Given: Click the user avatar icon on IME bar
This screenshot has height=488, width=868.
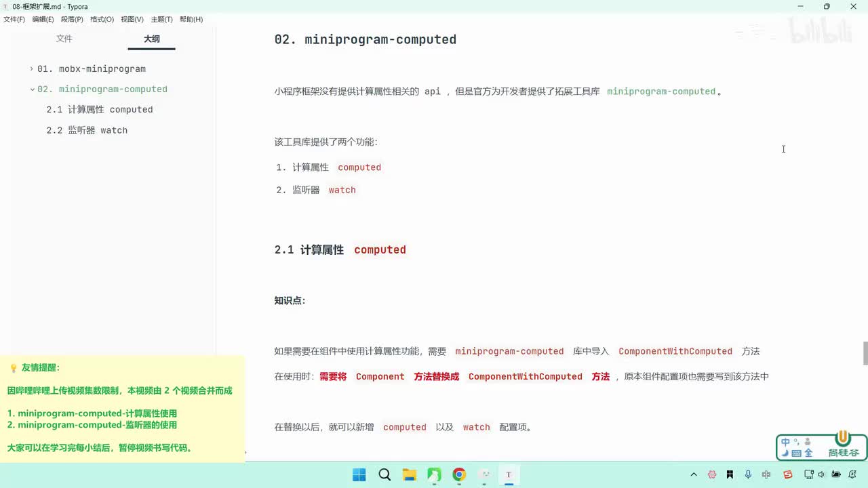Looking at the screenshot, I should click(807, 442).
